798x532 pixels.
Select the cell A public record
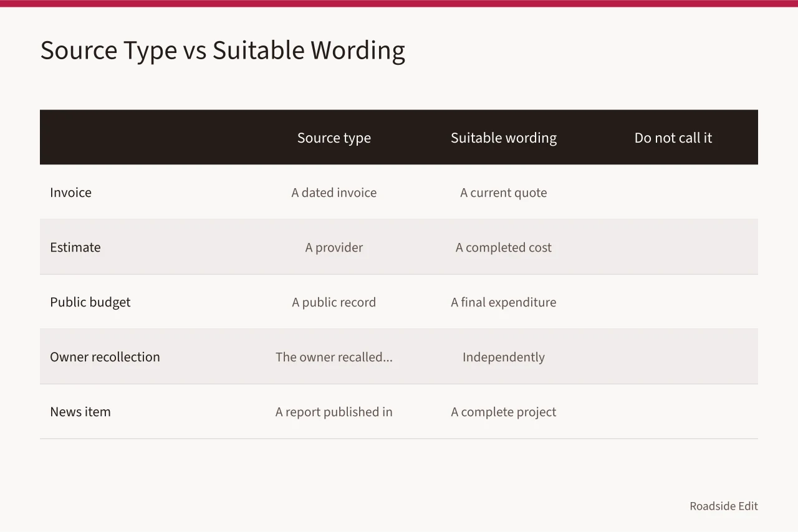pyautogui.click(x=334, y=302)
